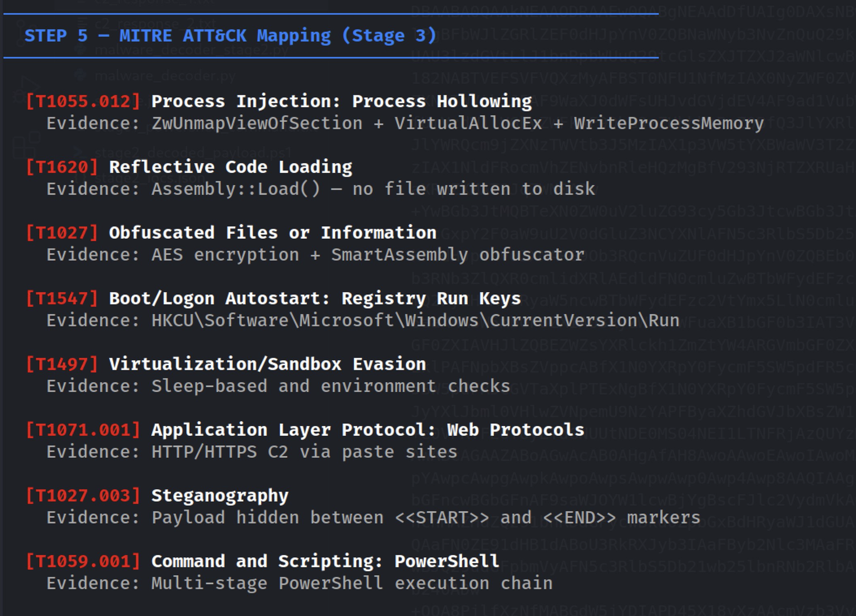Click the T1497 technique ID

62,364
